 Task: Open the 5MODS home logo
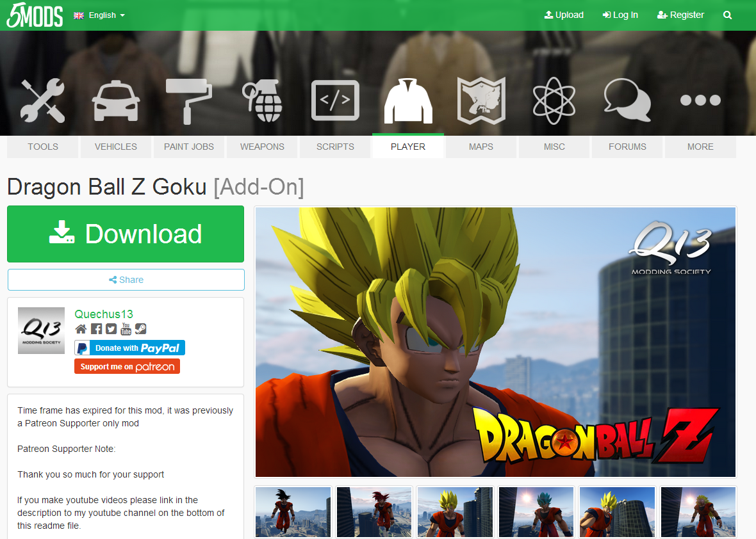(x=35, y=15)
